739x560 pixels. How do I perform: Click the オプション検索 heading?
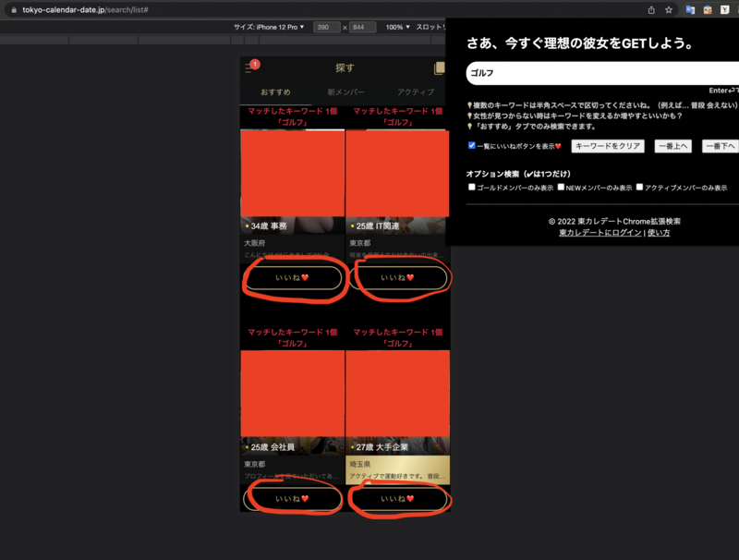[518, 174]
